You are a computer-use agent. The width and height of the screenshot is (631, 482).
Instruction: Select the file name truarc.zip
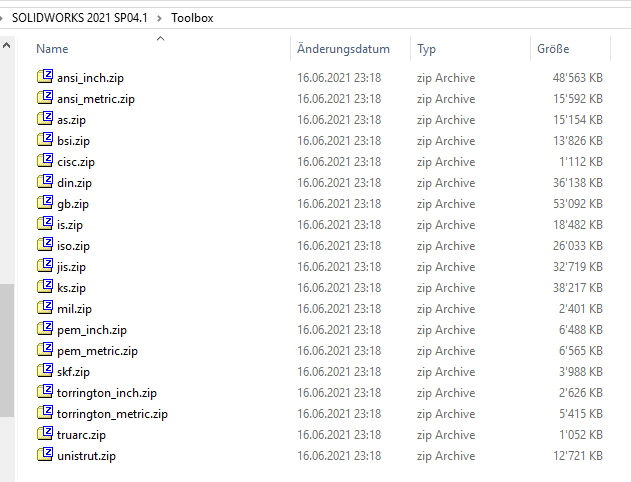coord(81,435)
